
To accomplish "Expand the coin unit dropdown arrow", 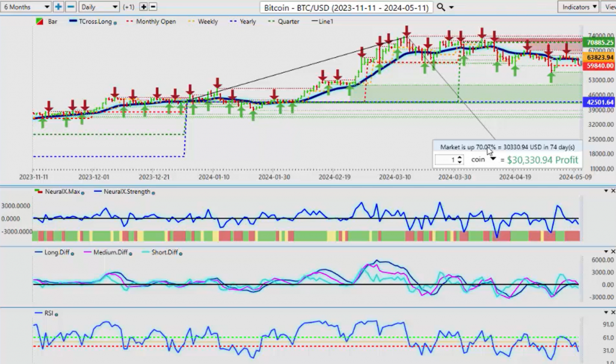I will tap(493, 159).
